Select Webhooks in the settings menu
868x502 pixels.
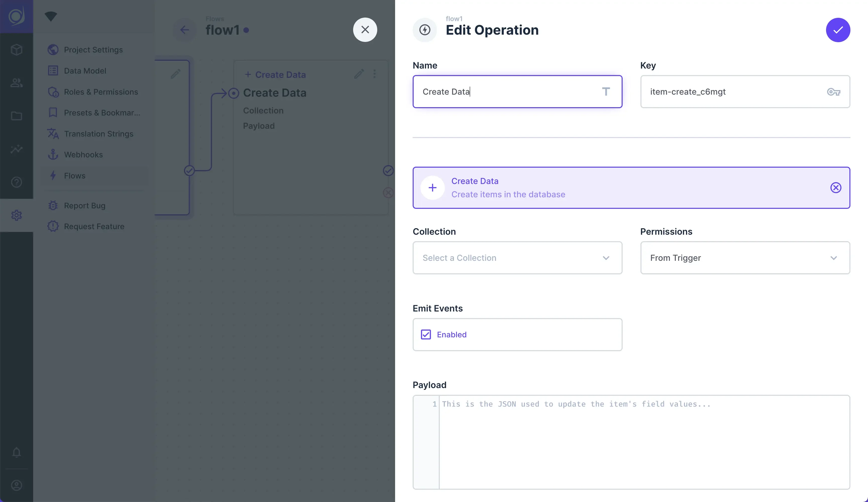83,155
